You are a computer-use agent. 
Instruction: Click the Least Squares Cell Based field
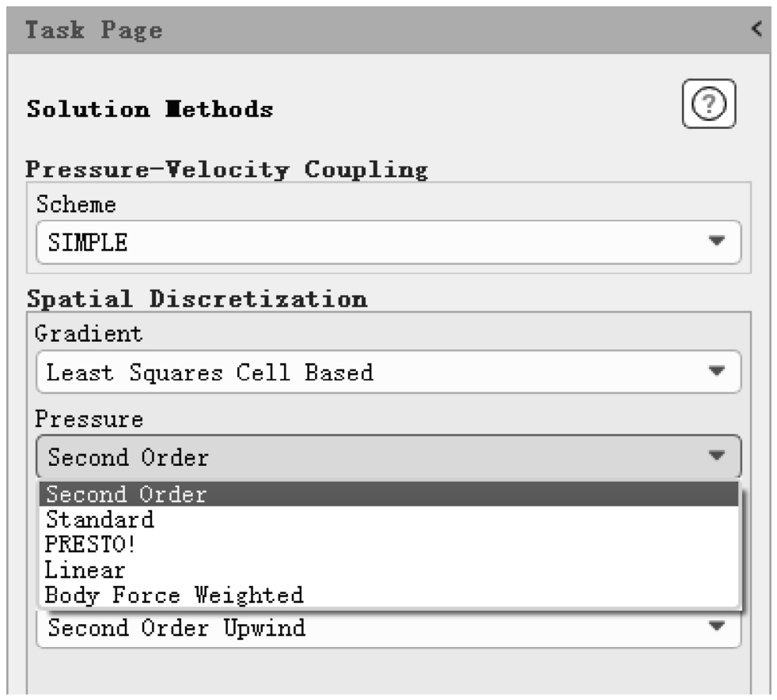[x=356, y=372]
